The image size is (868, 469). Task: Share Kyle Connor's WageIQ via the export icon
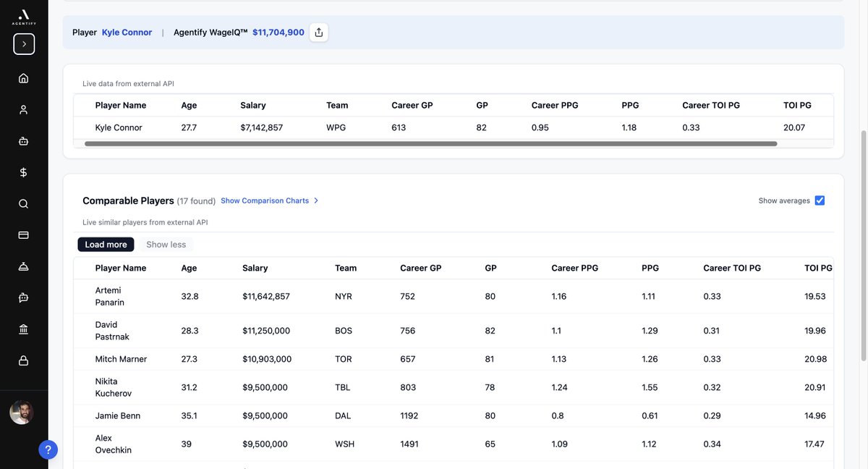coord(318,31)
